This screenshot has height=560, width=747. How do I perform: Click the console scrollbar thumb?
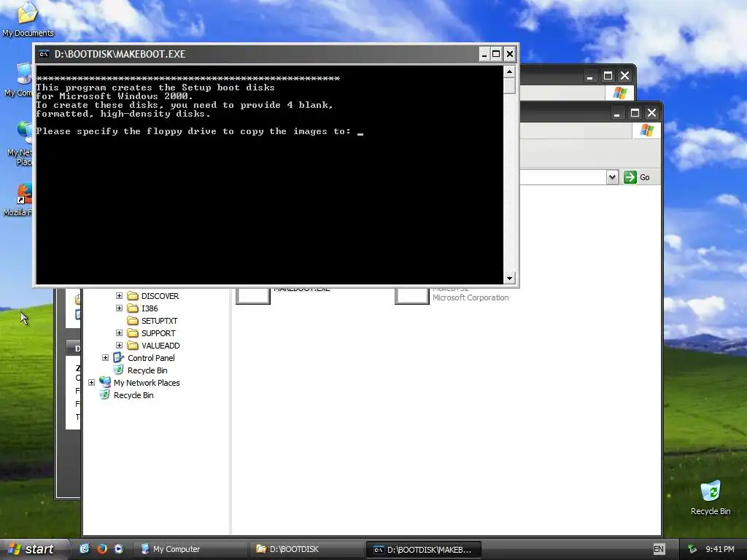pyautogui.click(x=509, y=86)
